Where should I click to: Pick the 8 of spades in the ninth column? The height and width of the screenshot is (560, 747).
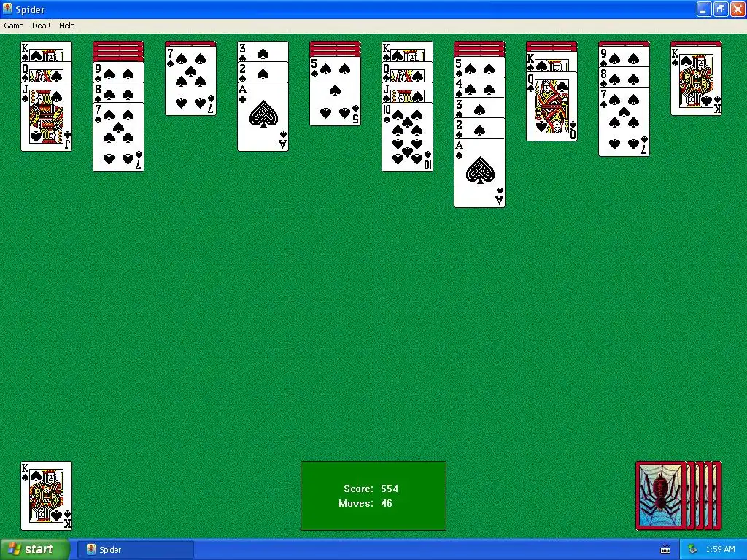pos(624,77)
